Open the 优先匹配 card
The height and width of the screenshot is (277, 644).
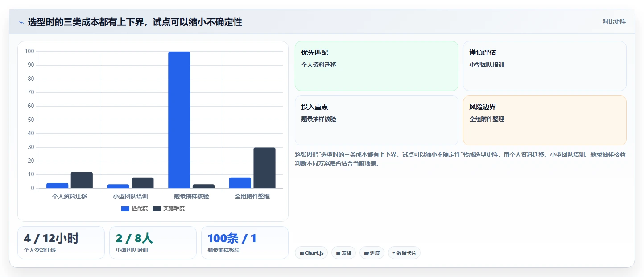point(376,66)
